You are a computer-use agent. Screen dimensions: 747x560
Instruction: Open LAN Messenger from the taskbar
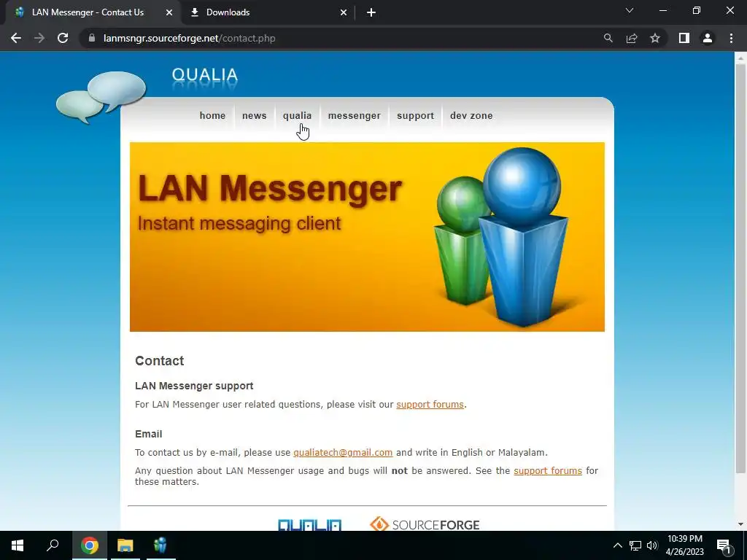click(x=160, y=545)
